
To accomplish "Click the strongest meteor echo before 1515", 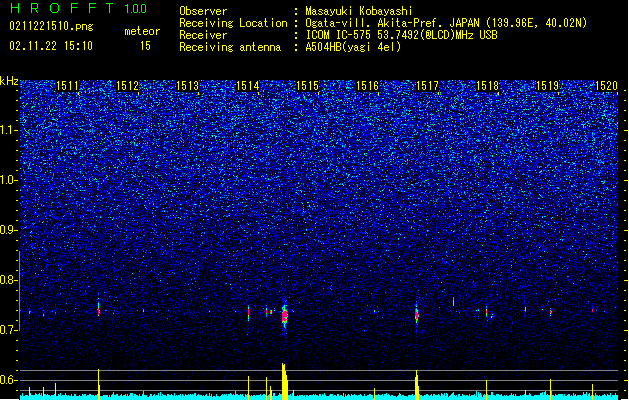I will (285, 316).
